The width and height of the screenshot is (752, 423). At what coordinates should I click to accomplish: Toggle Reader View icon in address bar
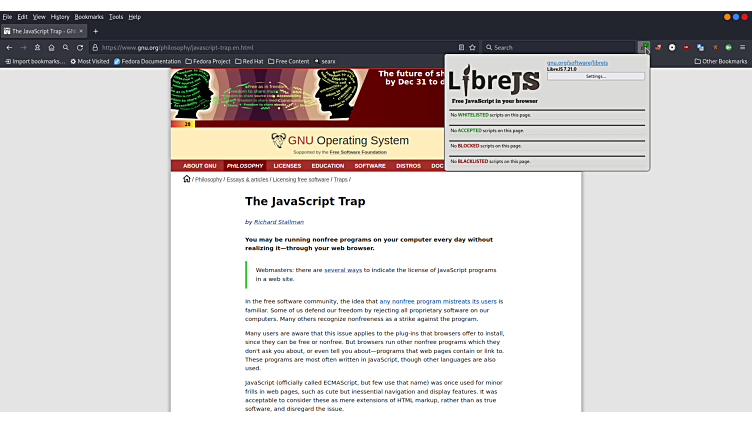(x=460, y=47)
